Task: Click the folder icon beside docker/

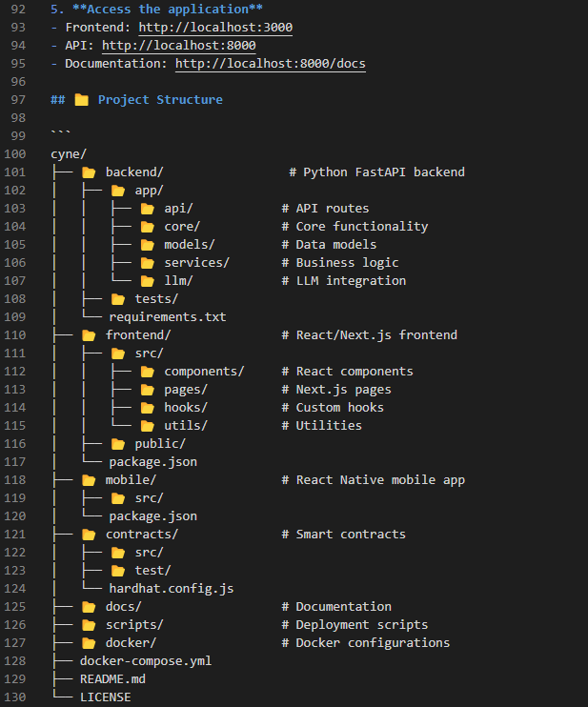Action: (89, 643)
